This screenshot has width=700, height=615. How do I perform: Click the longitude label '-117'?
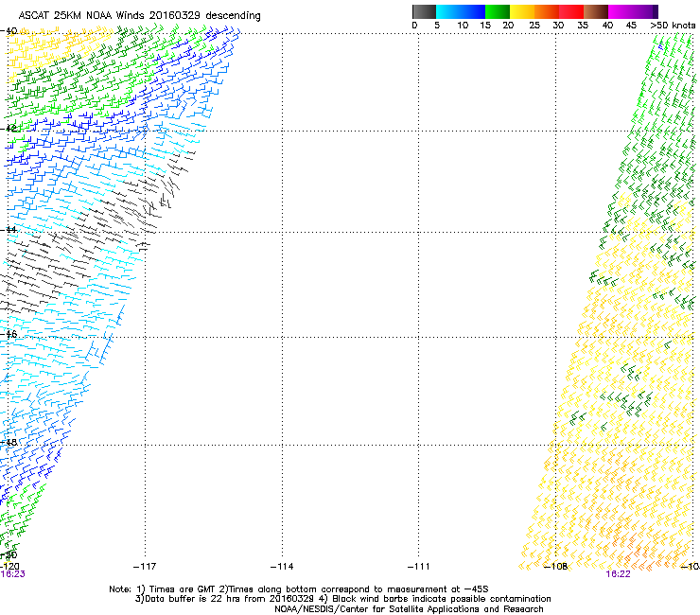pyautogui.click(x=145, y=567)
